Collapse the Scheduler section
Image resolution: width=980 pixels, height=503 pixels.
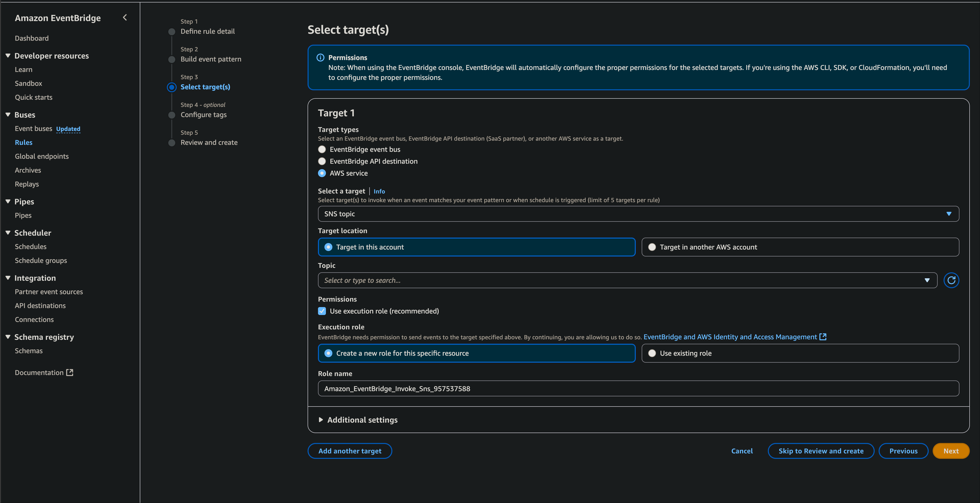8,233
